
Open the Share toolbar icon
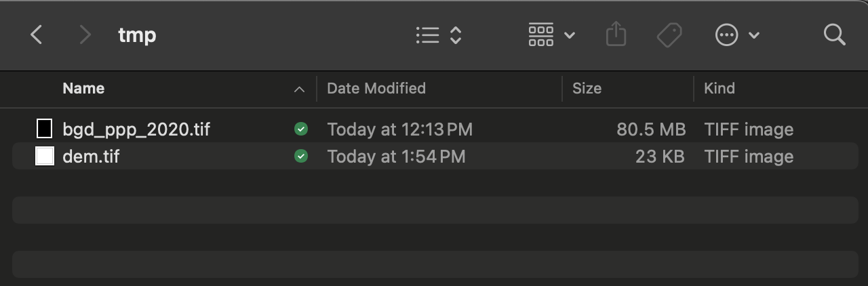pyautogui.click(x=616, y=35)
